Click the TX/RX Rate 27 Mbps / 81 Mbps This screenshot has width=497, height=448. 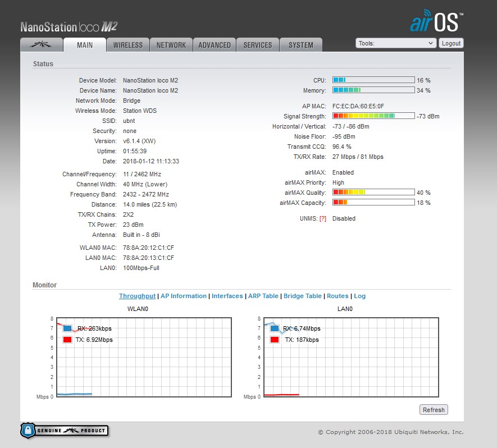(358, 157)
